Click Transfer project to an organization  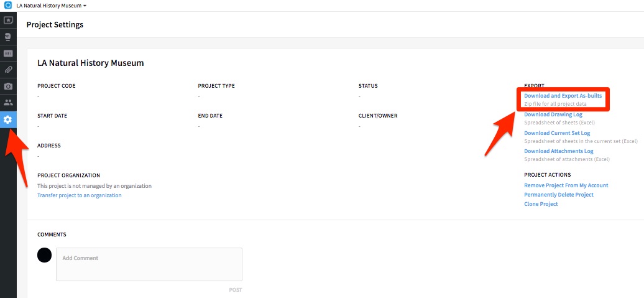(x=80, y=195)
